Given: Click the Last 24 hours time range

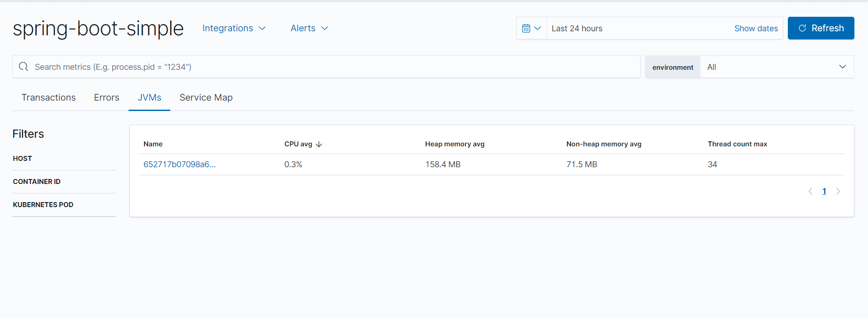Looking at the screenshot, I should (577, 29).
